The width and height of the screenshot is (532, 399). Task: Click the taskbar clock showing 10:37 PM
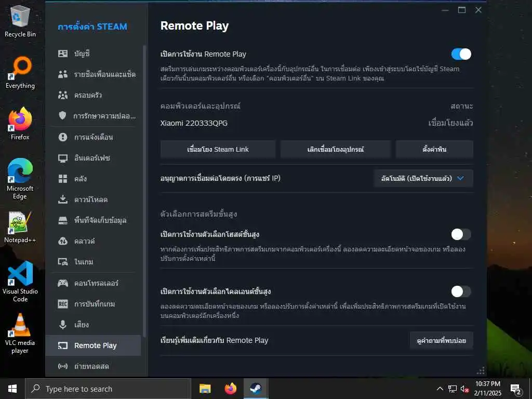(488, 389)
